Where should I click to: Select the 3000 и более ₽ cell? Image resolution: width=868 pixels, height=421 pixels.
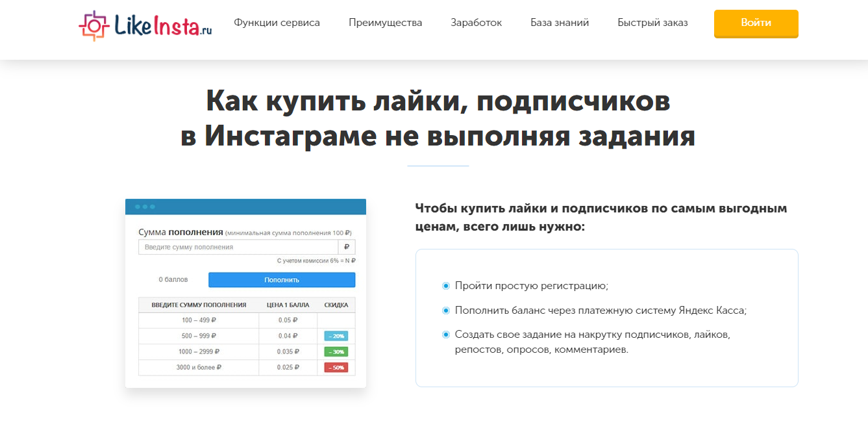[x=199, y=368]
